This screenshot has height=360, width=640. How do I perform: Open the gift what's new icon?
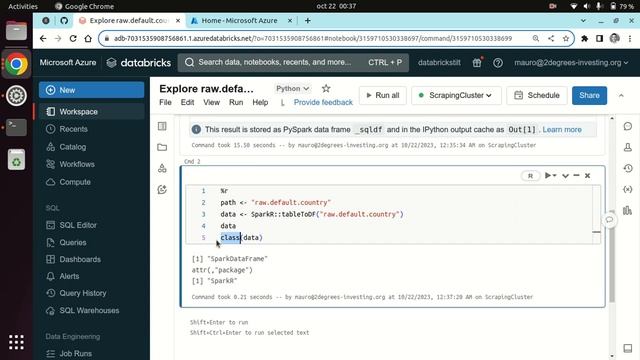tap(477, 62)
